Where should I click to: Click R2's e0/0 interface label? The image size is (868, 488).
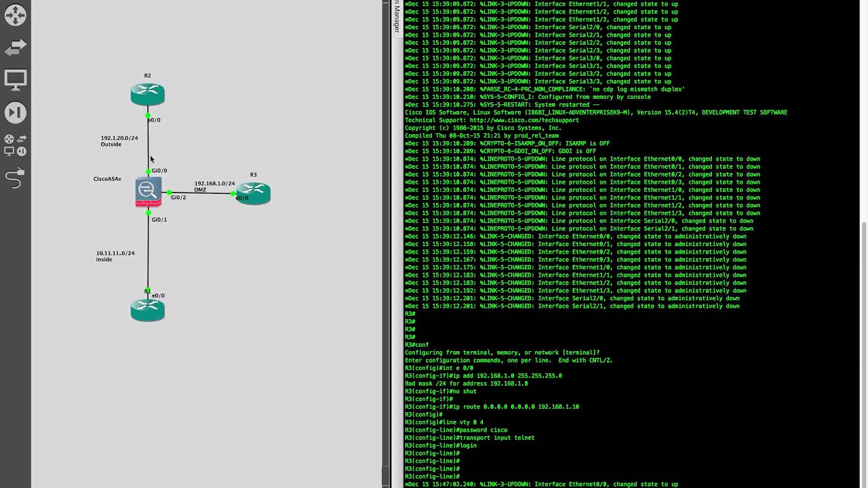154,120
